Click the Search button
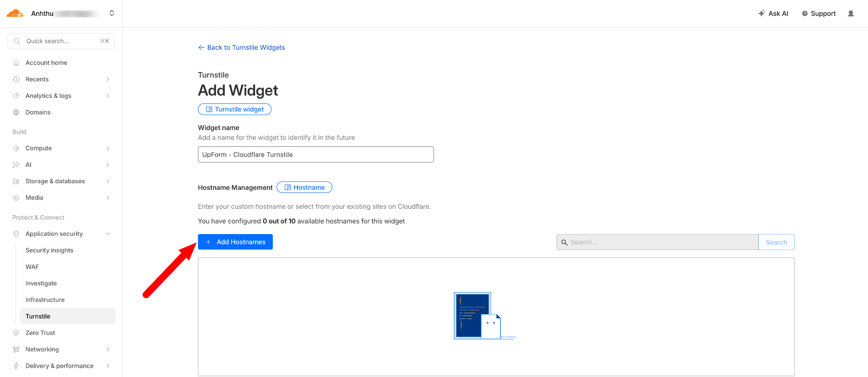Image resolution: width=868 pixels, height=377 pixels. tap(776, 242)
